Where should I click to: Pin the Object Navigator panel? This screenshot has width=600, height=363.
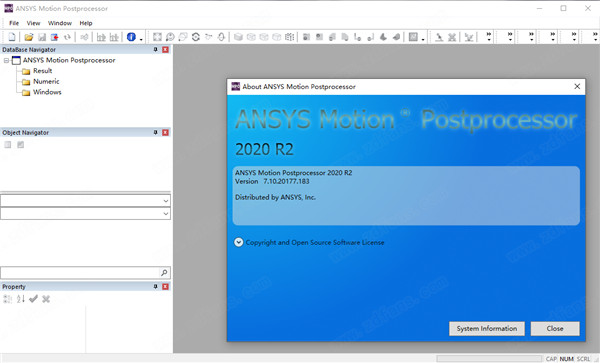[155, 132]
